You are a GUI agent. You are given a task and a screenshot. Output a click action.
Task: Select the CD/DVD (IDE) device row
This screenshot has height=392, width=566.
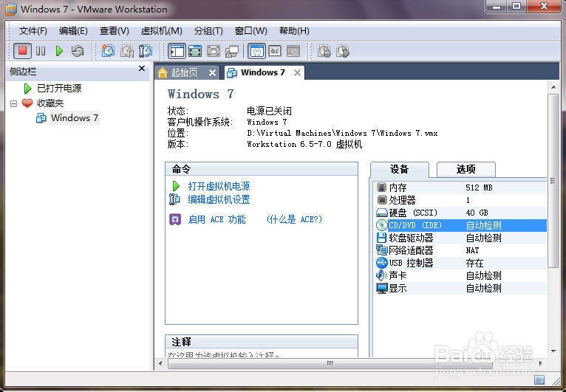(460, 225)
